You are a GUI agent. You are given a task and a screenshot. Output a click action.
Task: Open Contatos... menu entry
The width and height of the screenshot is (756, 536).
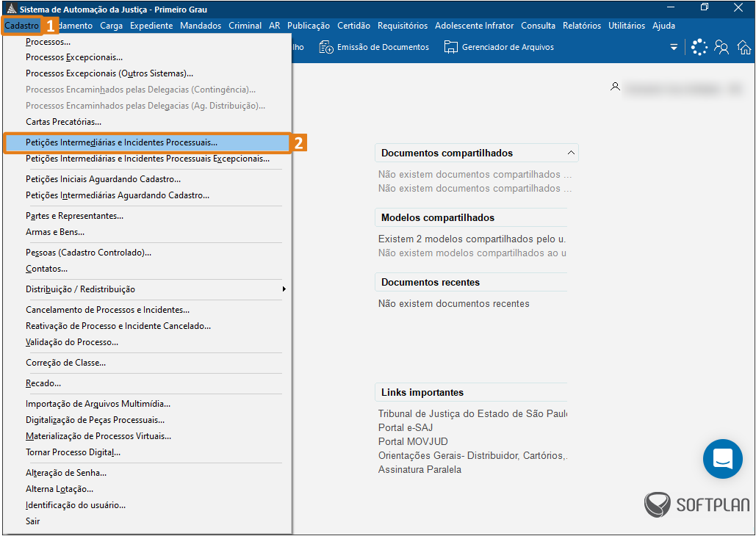pyautogui.click(x=148, y=269)
